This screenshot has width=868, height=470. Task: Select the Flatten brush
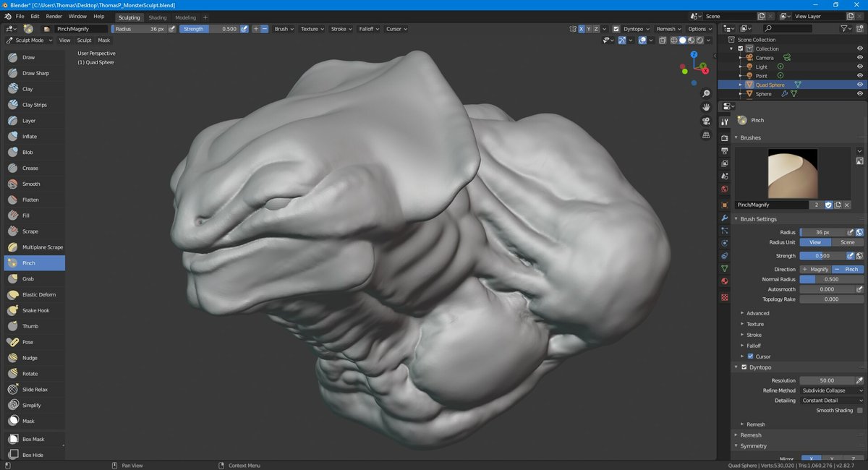point(34,200)
